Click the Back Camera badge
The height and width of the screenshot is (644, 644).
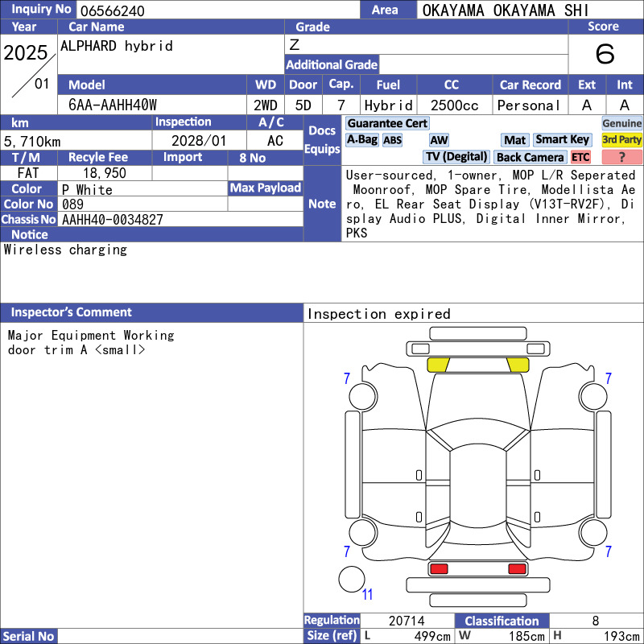tap(530, 157)
